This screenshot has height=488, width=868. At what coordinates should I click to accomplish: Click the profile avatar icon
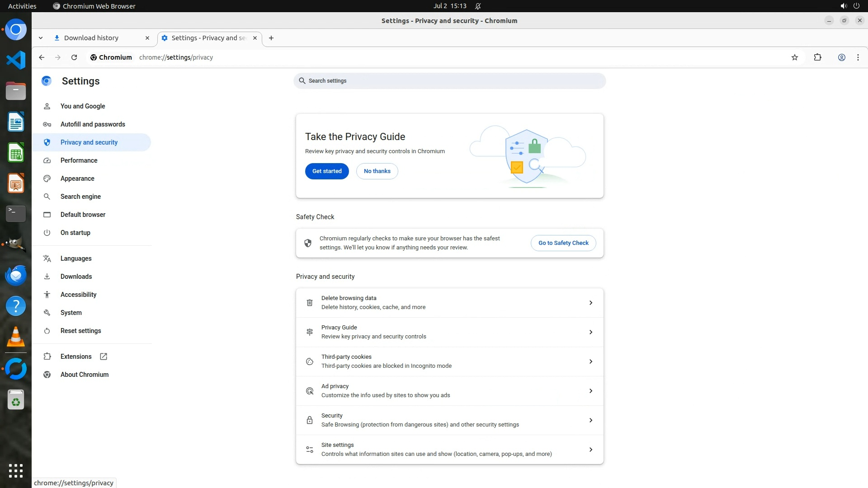(841, 57)
